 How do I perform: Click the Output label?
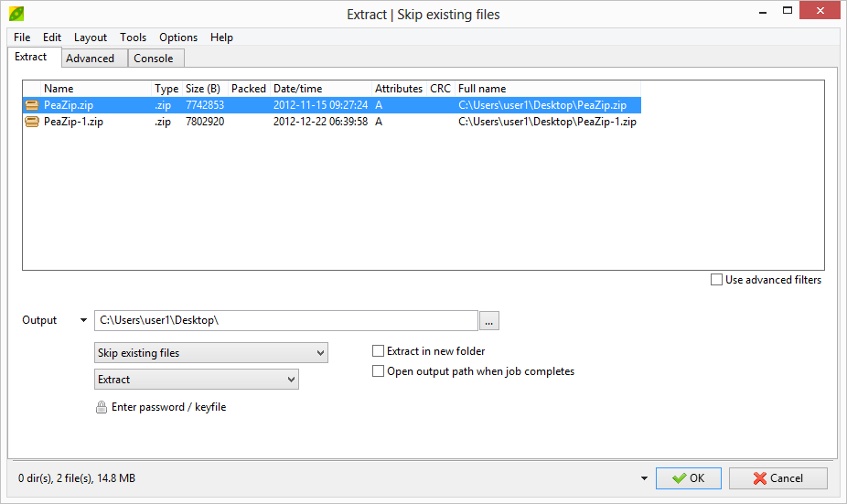tap(39, 320)
